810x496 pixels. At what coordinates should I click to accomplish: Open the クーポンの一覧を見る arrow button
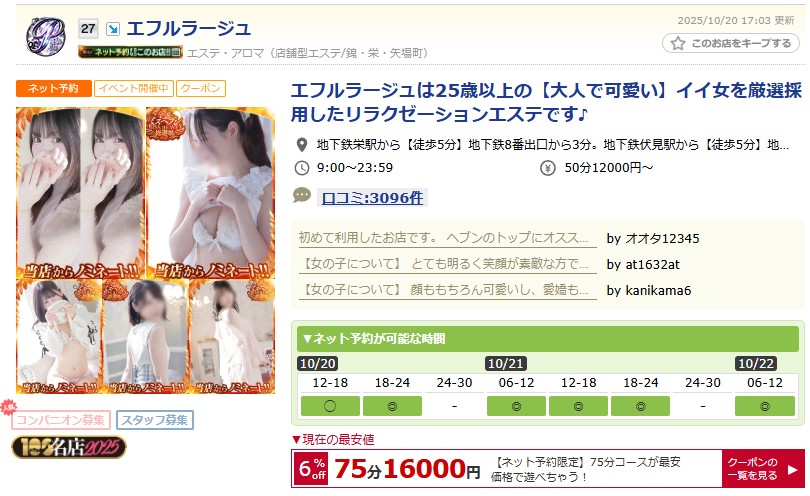pos(763,469)
